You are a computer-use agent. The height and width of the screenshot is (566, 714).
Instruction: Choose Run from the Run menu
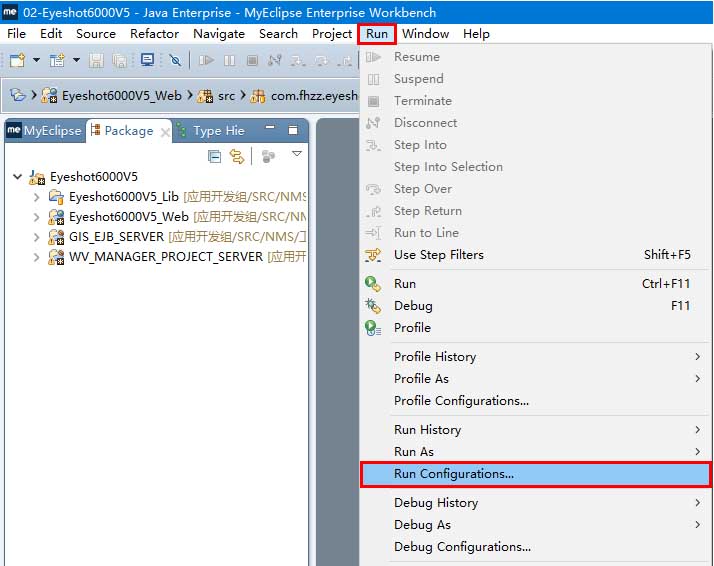click(536, 284)
